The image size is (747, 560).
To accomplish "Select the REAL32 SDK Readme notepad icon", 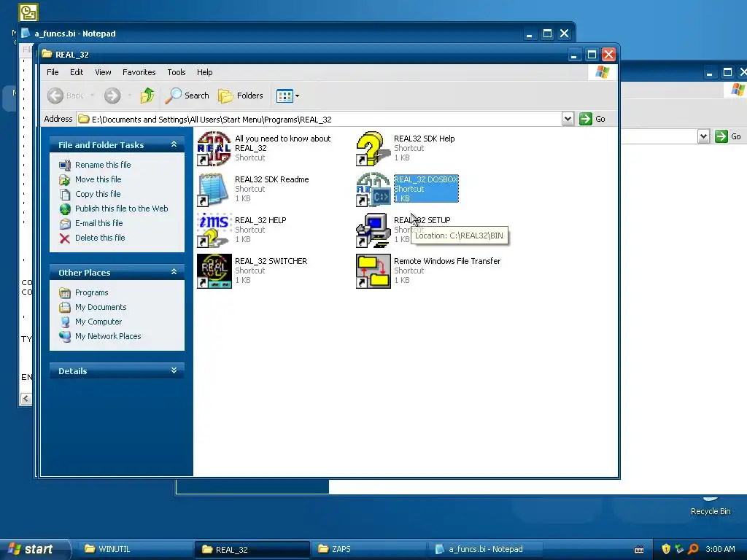I will coord(214,190).
